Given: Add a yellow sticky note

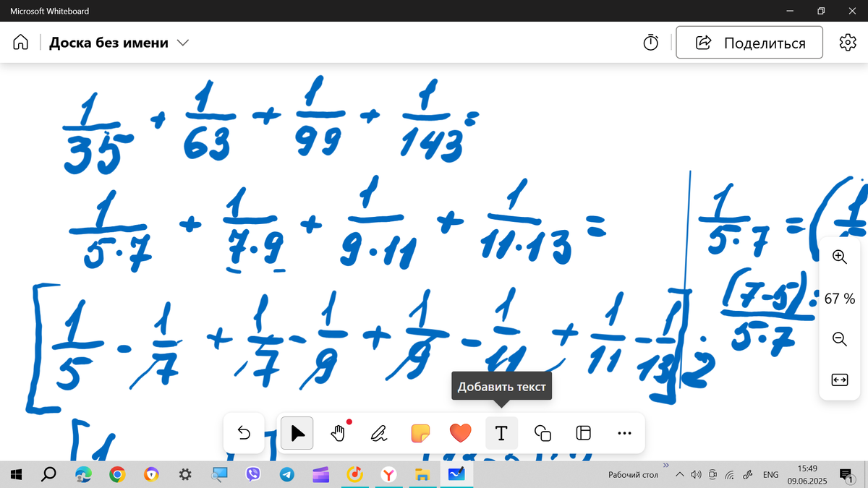Looking at the screenshot, I should [420, 433].
